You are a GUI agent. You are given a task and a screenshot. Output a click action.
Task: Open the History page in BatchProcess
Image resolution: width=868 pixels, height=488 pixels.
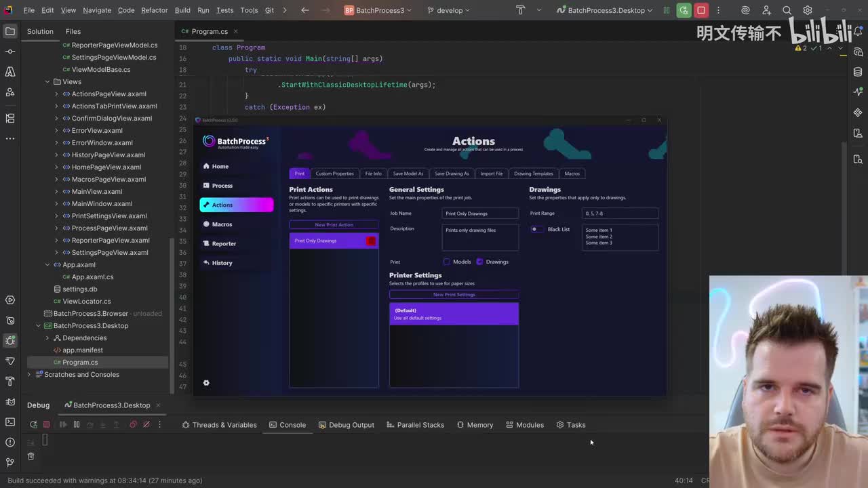[x=236, y=263]
